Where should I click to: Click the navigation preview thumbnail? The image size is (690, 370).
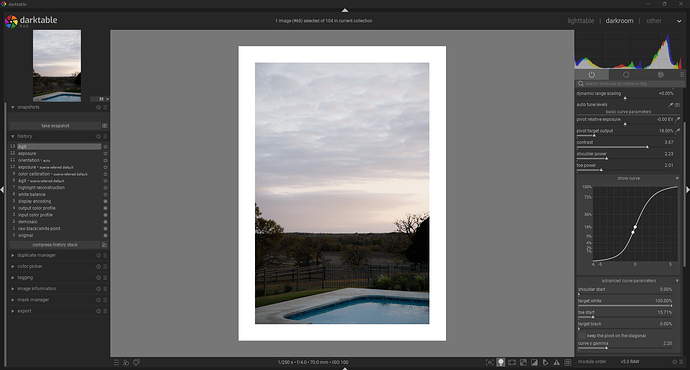57,66
